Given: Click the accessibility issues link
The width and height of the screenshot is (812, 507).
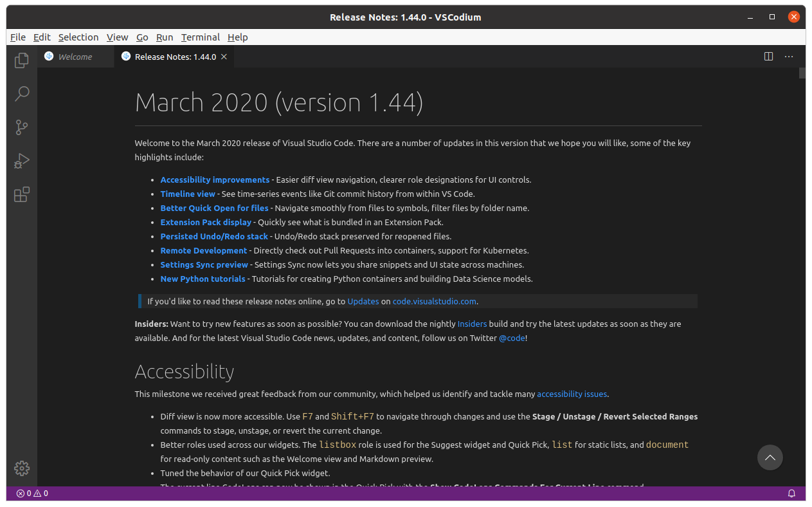Looking at the screenshot, I should 572,394.
